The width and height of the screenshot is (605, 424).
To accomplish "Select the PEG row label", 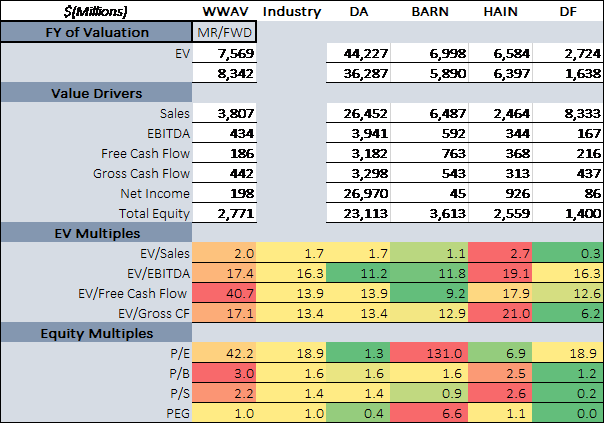I will (178, 413).
